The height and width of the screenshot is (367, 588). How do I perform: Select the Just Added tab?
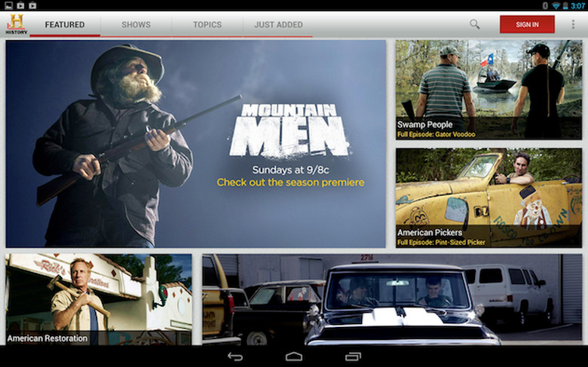coord(278,24)
